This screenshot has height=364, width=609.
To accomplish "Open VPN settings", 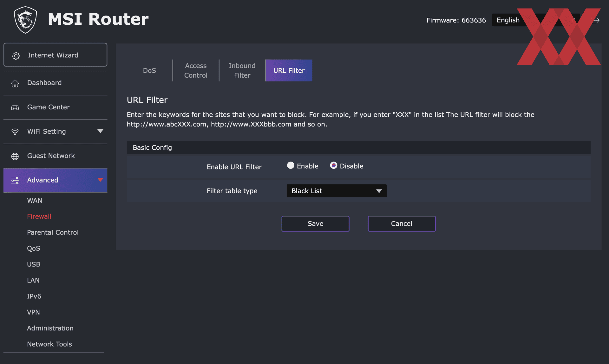I will 33,312.
